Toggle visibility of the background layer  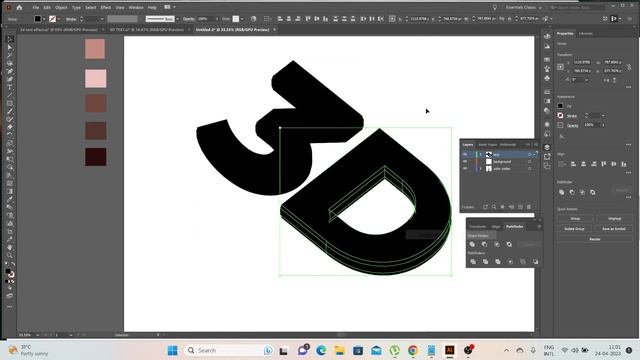tap(464, 162)
